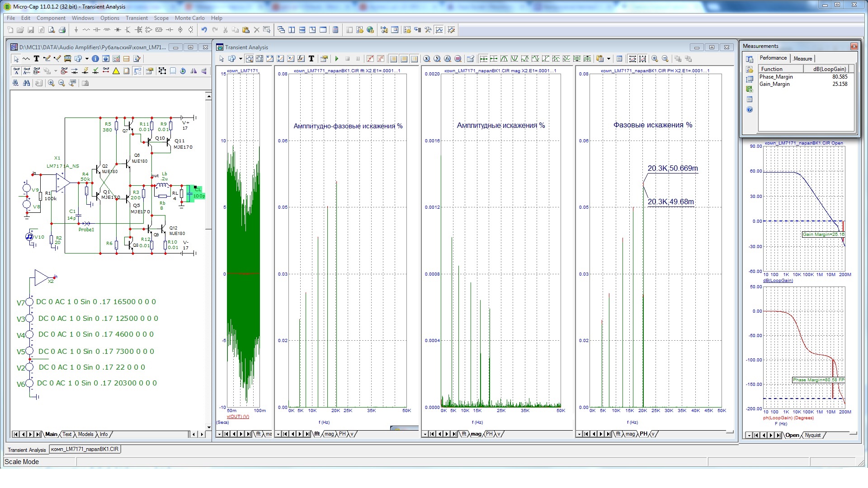Click the blue Info mode icon
868x488 pixels.
coord(95,59)
